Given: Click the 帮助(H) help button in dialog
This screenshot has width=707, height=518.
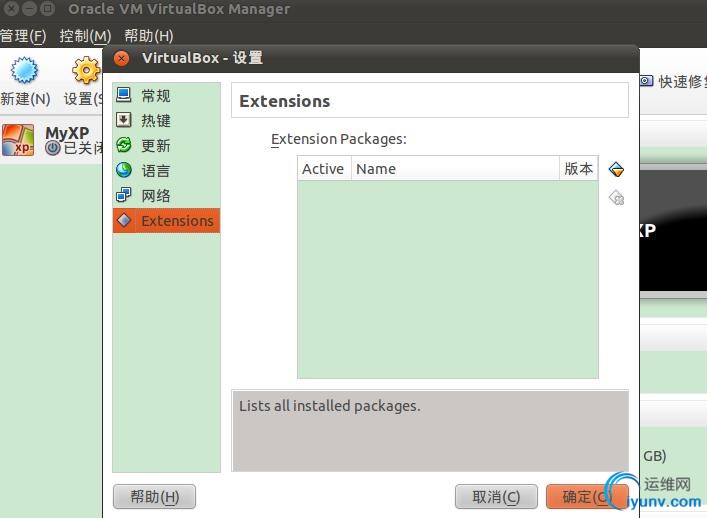Looking at the screenshot, I should (154, 497).
